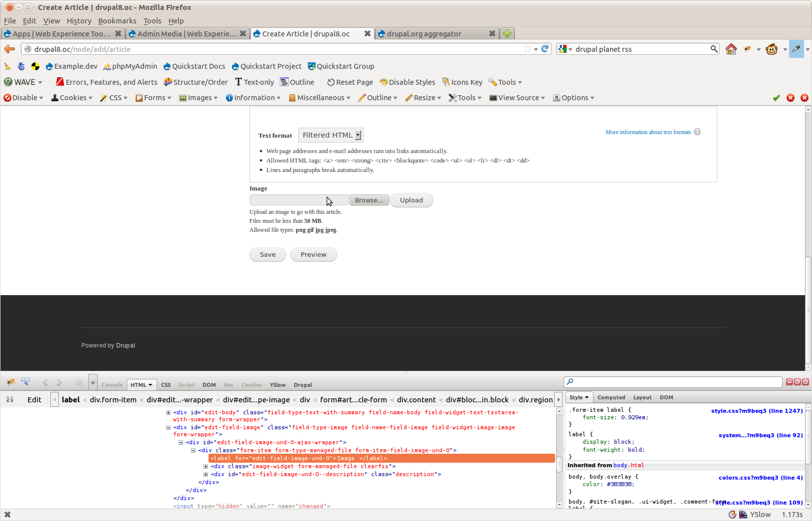
Task: Select div.form-item in Firebug breadcrumb
Action: 113,399
